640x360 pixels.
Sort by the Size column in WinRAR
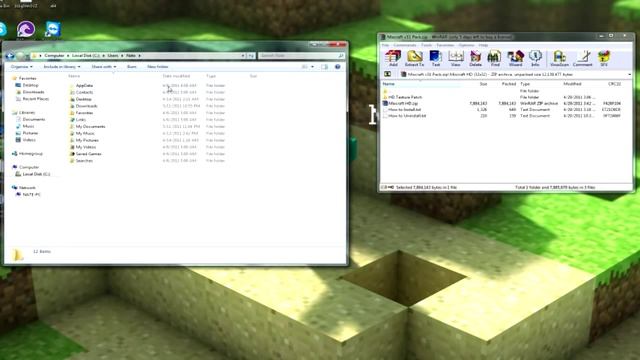(483, 84)
